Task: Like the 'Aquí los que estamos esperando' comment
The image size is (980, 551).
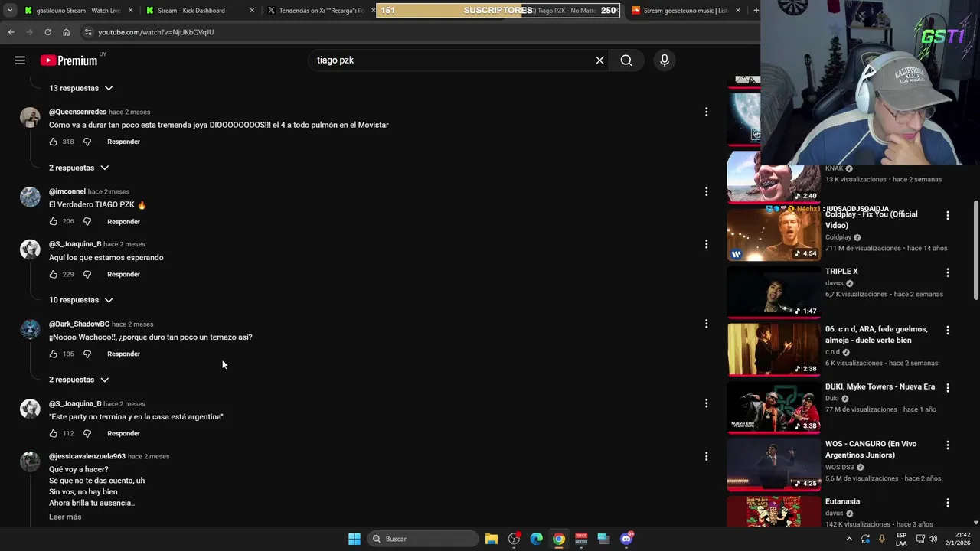Action: (x=53, y=274)
